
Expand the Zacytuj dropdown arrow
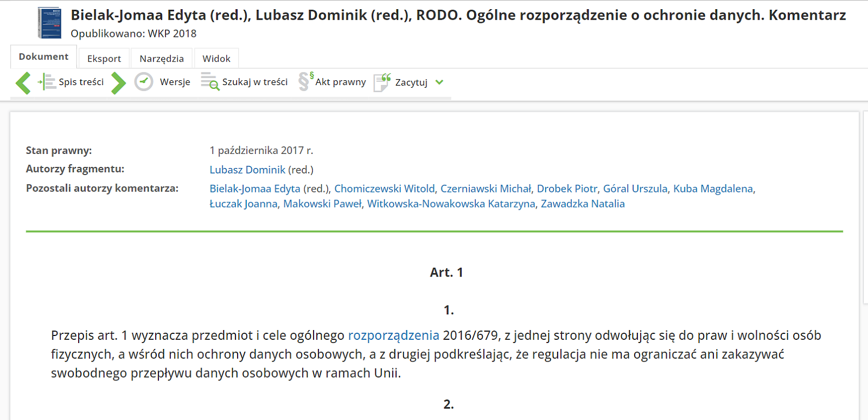click(x=439, y=82)
